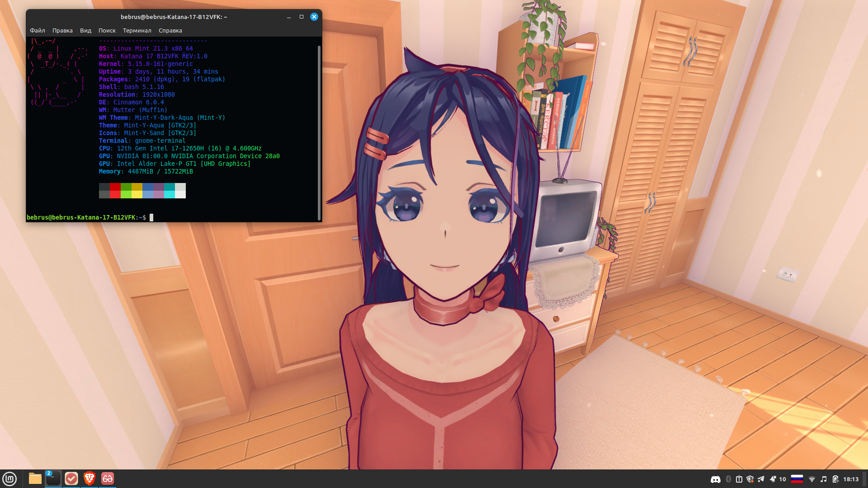This screenshot has height=488, width=868.
Task: Open the Linux Mint start menu
Action: click(x=9, y=479)
